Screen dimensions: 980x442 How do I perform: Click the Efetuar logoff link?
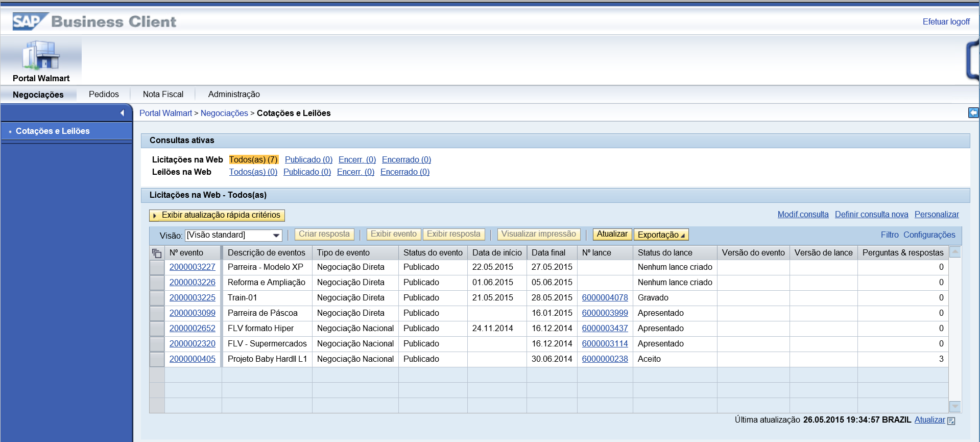[x=946, y=21]
